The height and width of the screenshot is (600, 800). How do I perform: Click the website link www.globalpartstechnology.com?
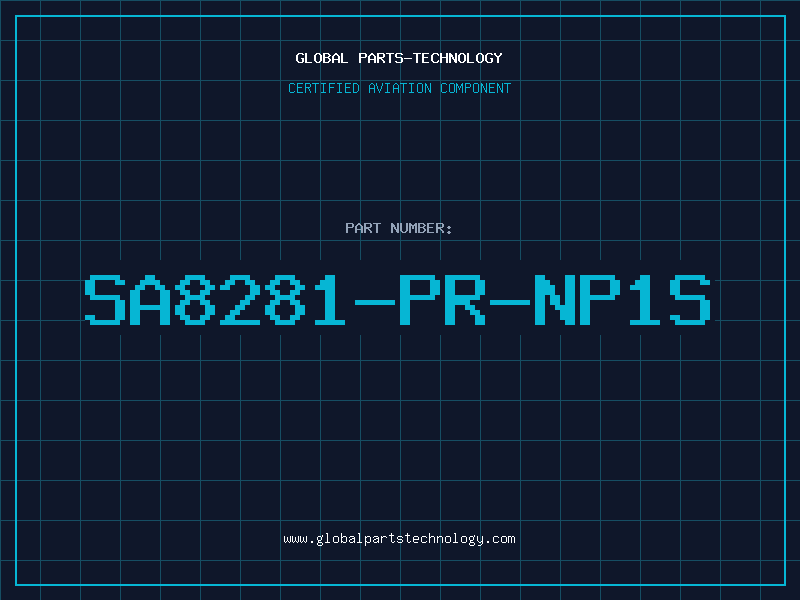(399, 539)
